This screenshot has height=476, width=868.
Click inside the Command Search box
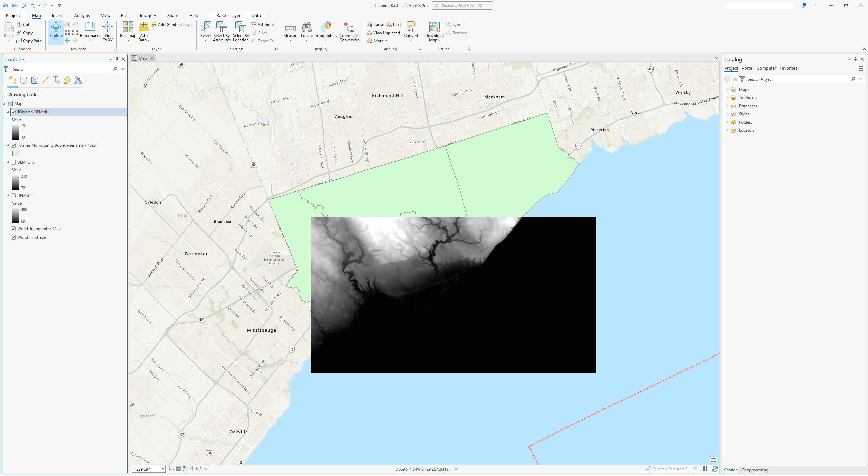pos(462,5)
